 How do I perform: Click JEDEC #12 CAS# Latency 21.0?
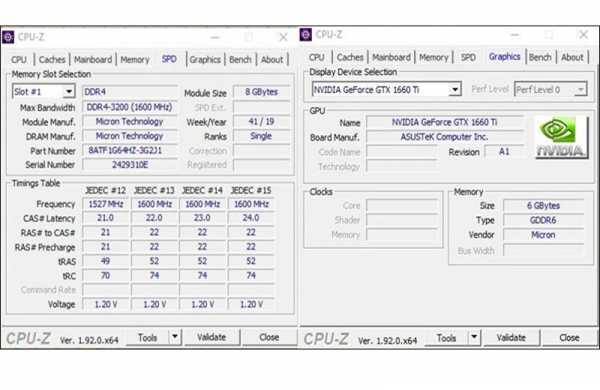coord(106,218)
